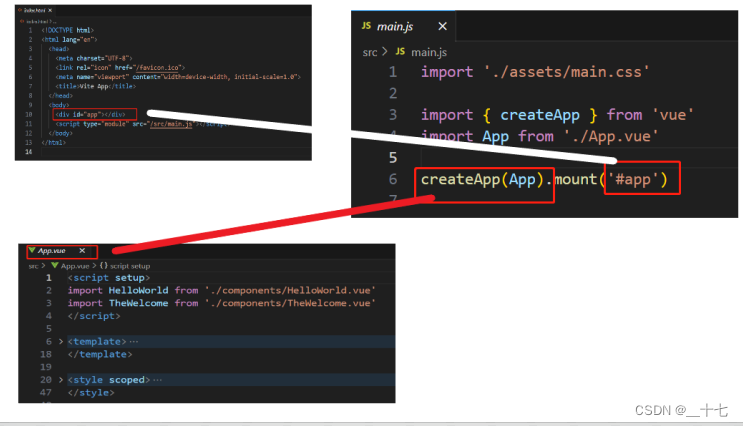743x426 pixels.
Task: Click the </html> closing tag line
Action: click(x=54, y=143)
